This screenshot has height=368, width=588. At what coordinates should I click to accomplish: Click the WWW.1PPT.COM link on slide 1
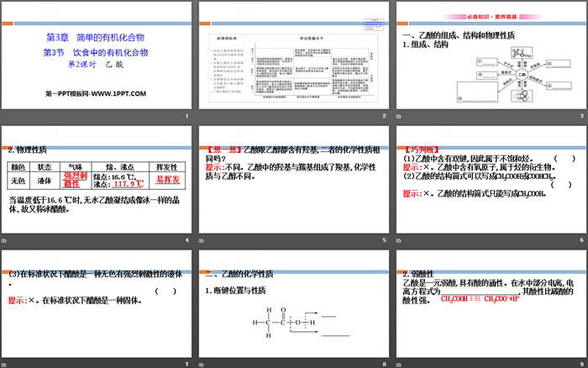[93, 91]
